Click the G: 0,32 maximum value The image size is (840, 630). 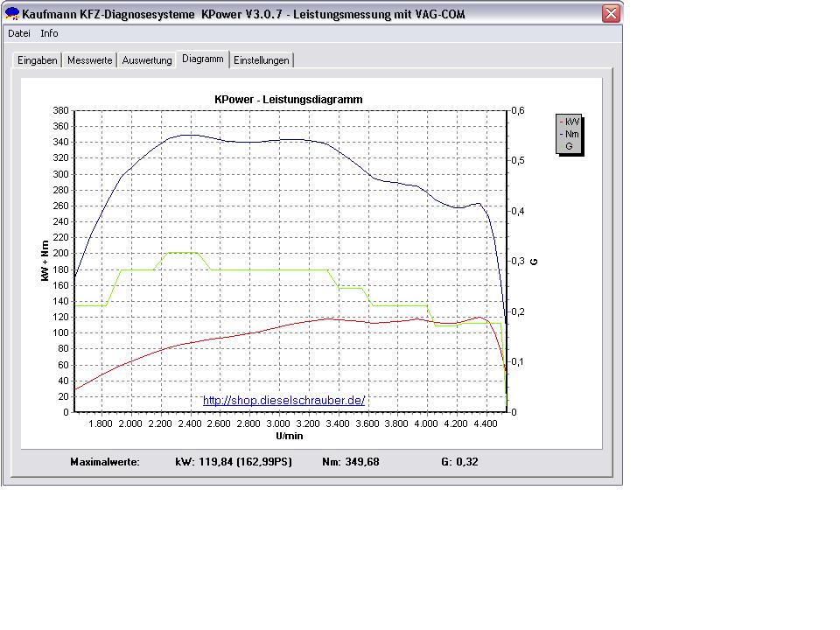459,462
